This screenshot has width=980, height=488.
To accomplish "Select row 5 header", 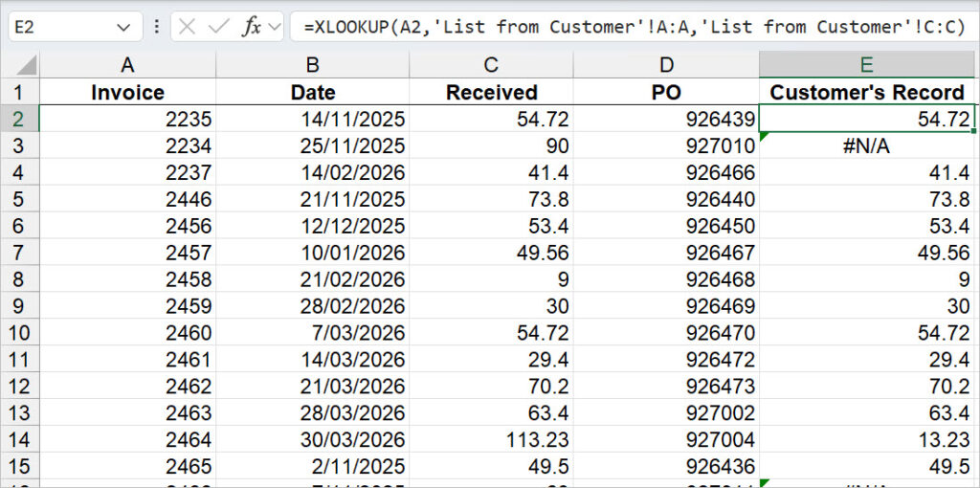I will click(19, 199).
